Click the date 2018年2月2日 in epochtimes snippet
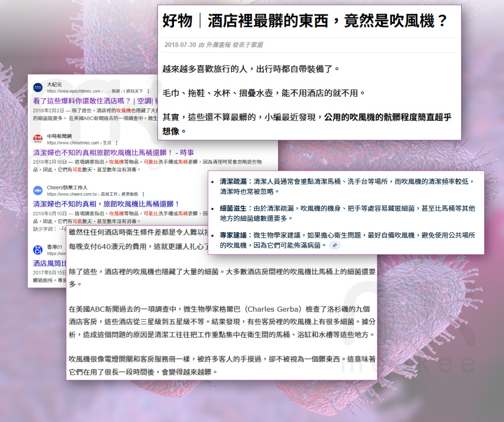 pyautogui.click(x=49, y=110)
